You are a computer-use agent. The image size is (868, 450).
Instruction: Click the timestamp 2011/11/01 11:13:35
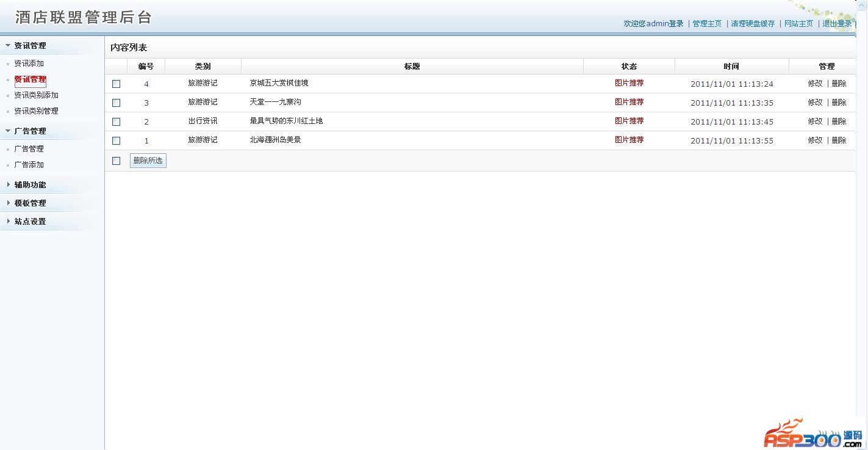732,103
